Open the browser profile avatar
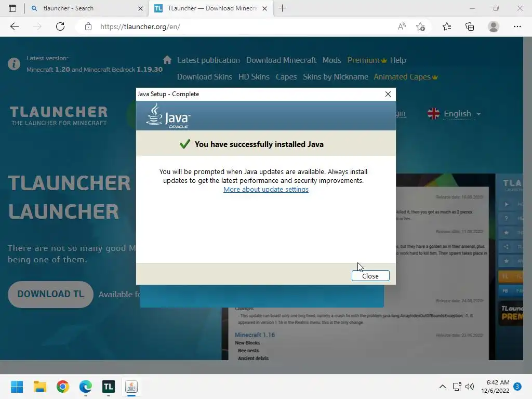532x399 pixels. [x=493, y=26]
